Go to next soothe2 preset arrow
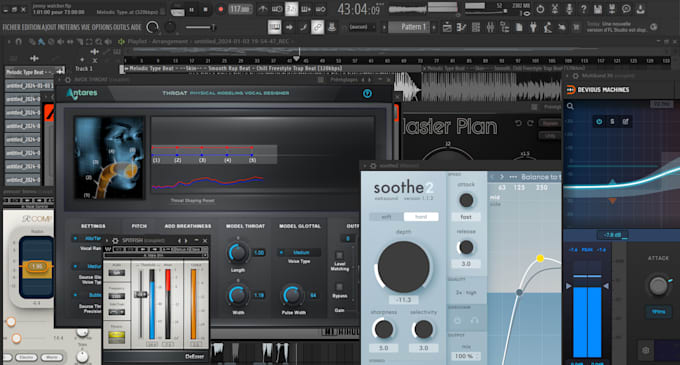The height and width of the screenshot is (365, 680). 502,177
